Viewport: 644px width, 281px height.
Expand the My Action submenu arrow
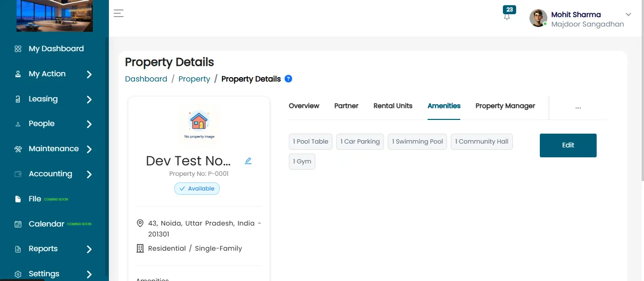coord(89,74)
